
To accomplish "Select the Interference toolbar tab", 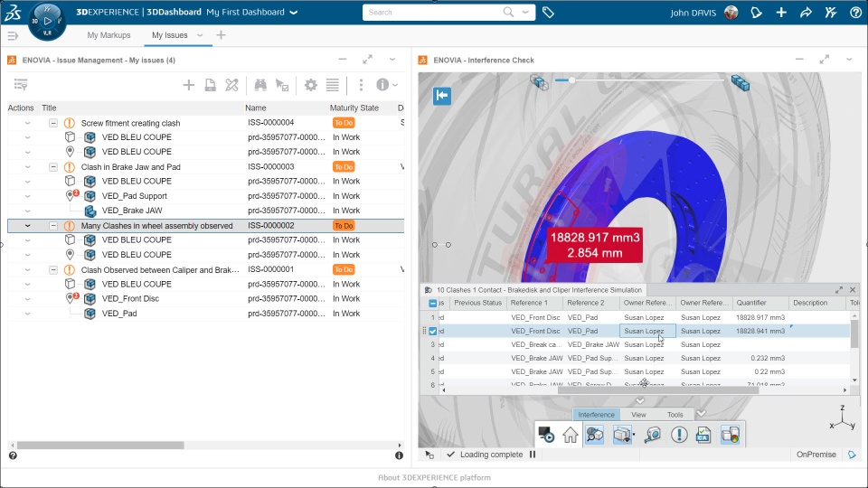I will (x=596, y=415).
